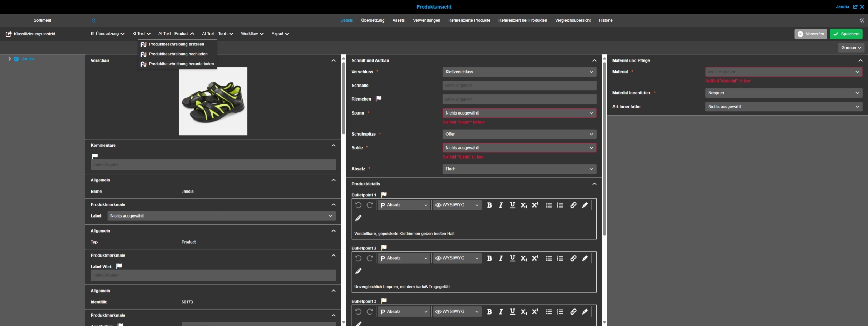The height and width of the screenshot is (326, 868).
Task: Click Italic icon in Bulletpoint 2 editor
Action: coord(501,258)
